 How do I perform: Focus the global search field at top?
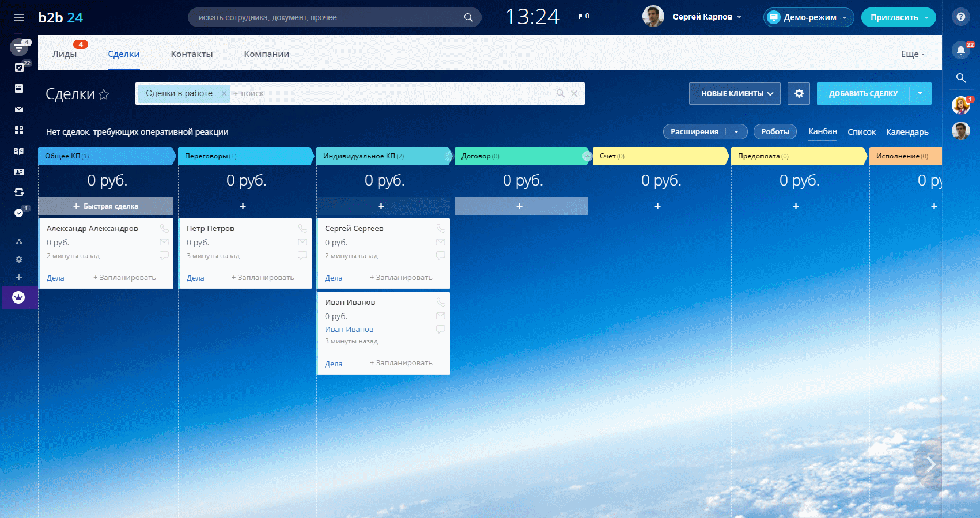(334, 17)
